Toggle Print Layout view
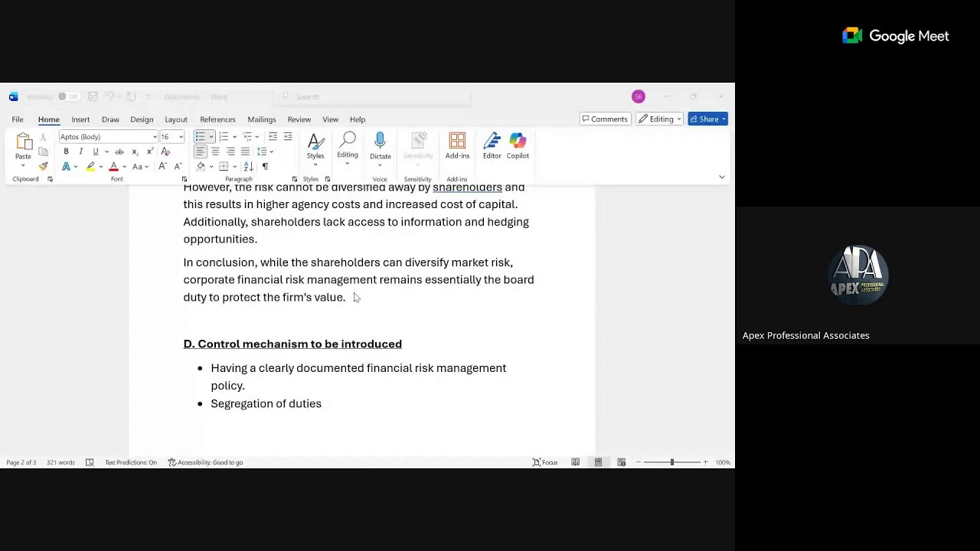This screenshot has height=551, width=980. click(598, 462)
